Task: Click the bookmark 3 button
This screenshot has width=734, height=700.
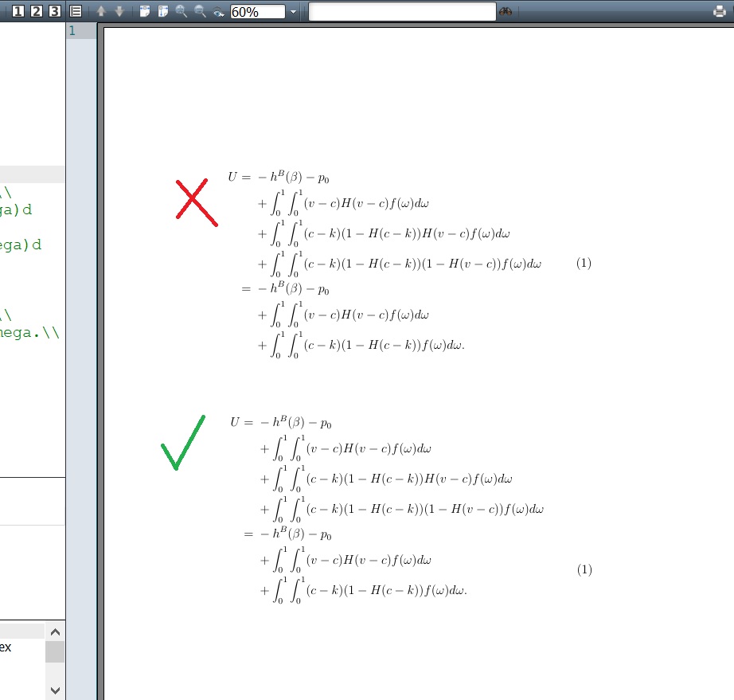Action: (55, 11)
